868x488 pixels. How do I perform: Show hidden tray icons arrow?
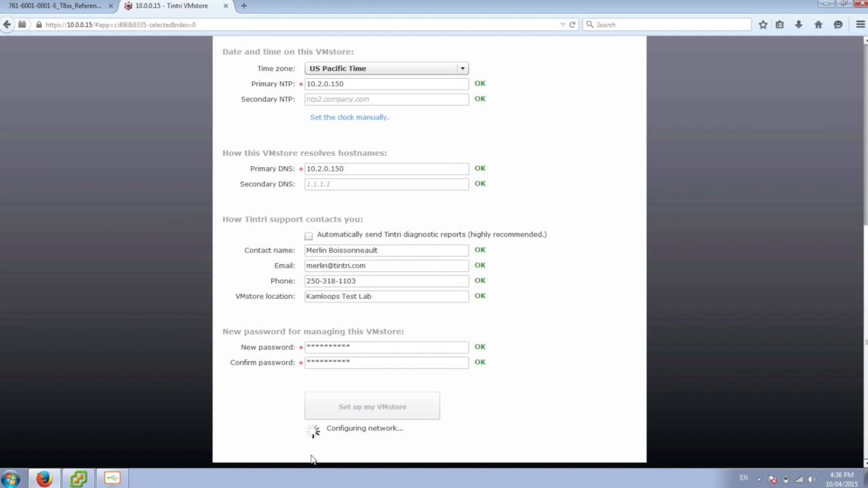[x=759, y=479]
